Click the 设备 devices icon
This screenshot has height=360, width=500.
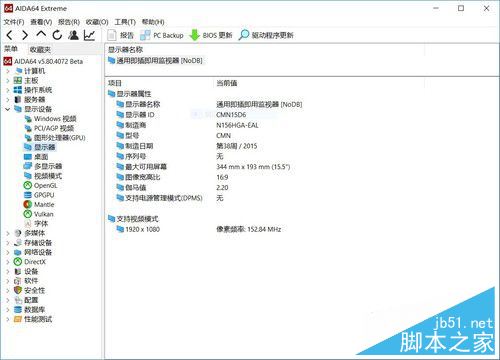click(18, 271)
